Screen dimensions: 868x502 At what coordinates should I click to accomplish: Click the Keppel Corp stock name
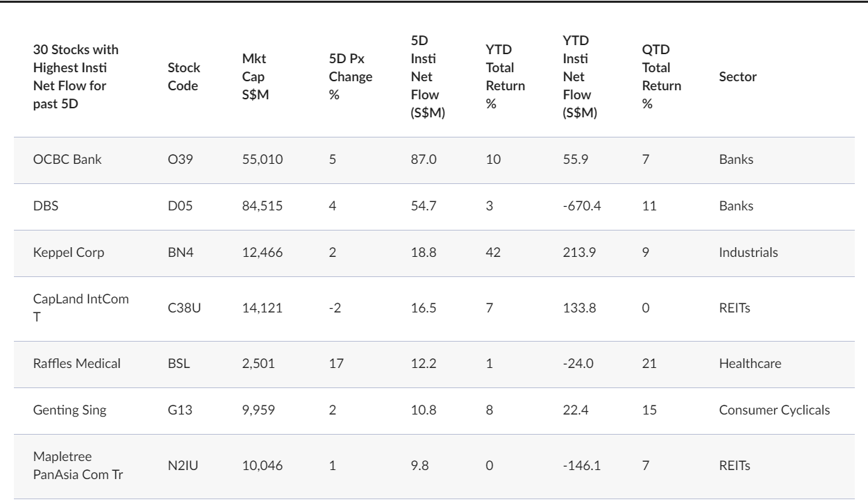click(x=69, y=253)
